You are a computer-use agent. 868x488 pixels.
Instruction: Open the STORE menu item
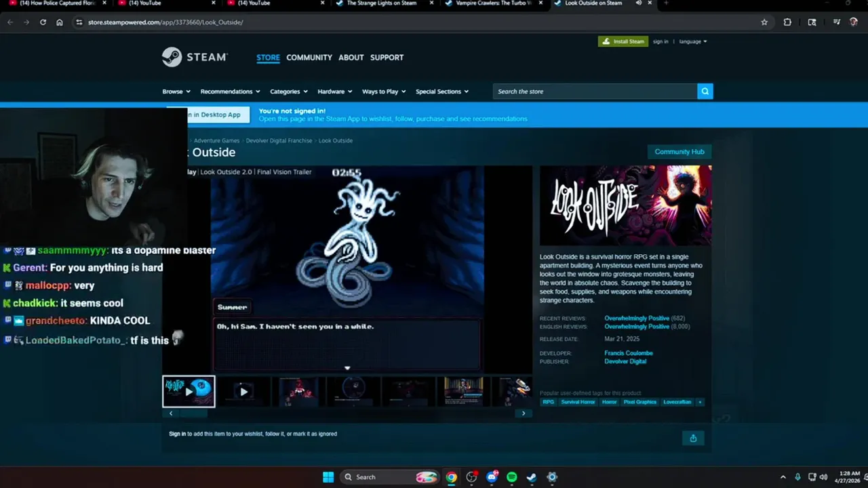(268, 58)
